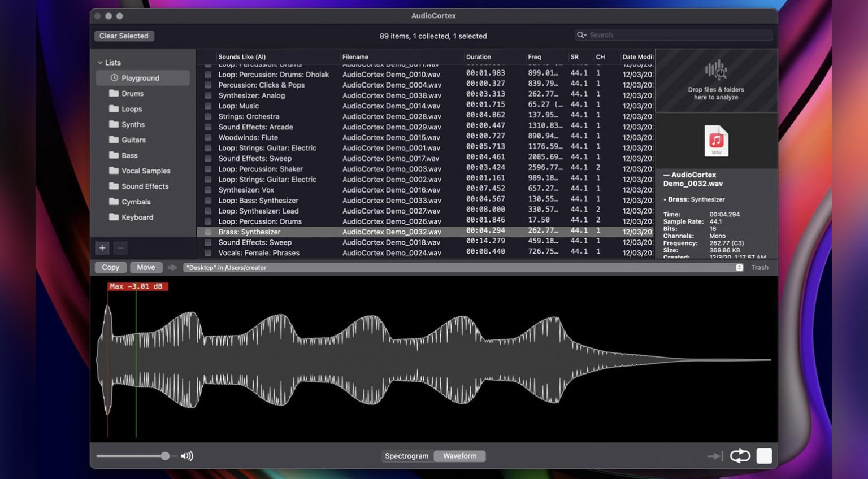This screenshot has width=868, height=479.
Task: Open search options via magnifier chevron
Action: click(581, 35)
